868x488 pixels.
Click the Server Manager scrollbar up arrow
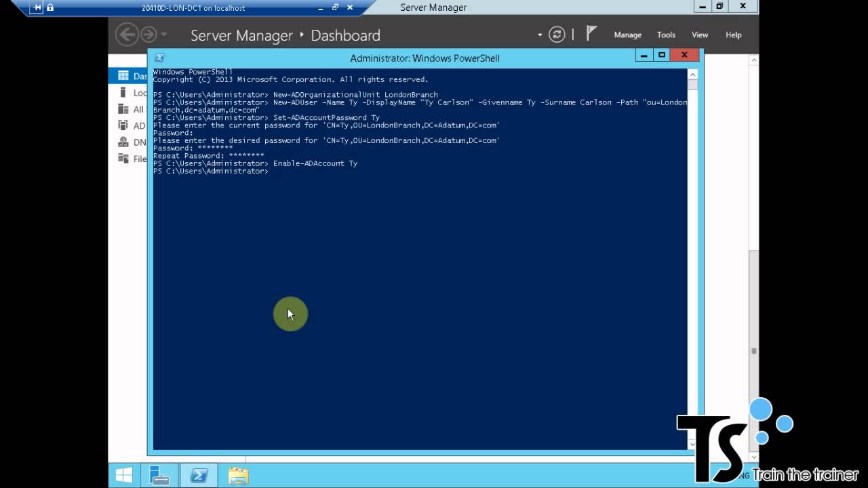[754, 61]
